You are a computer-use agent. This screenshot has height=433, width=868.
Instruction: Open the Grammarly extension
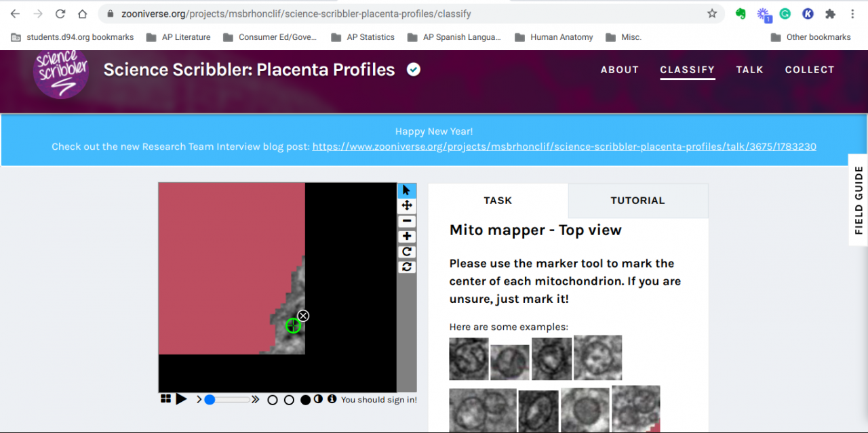[x=785, y=14]
